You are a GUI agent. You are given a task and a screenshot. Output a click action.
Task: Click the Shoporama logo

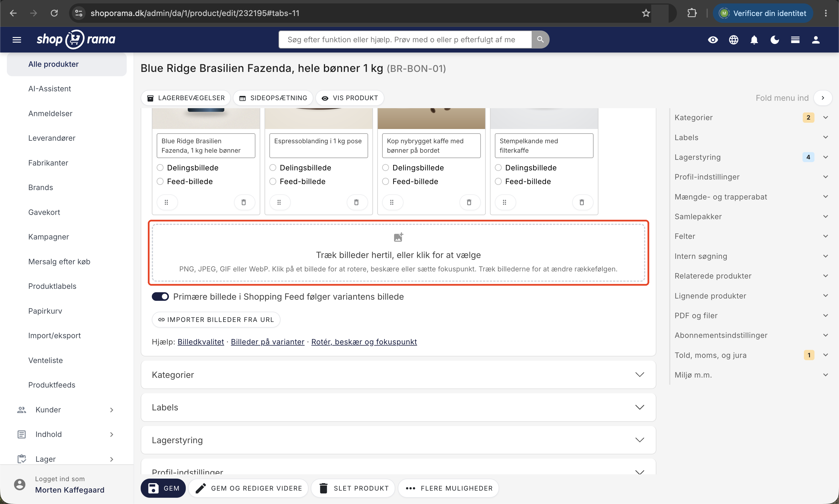click(76, 39)
